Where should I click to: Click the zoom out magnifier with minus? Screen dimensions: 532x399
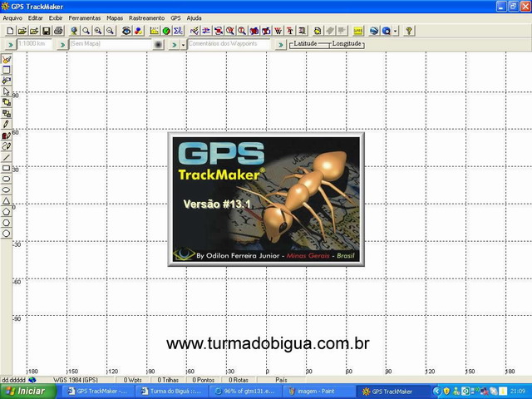(110, 31)
